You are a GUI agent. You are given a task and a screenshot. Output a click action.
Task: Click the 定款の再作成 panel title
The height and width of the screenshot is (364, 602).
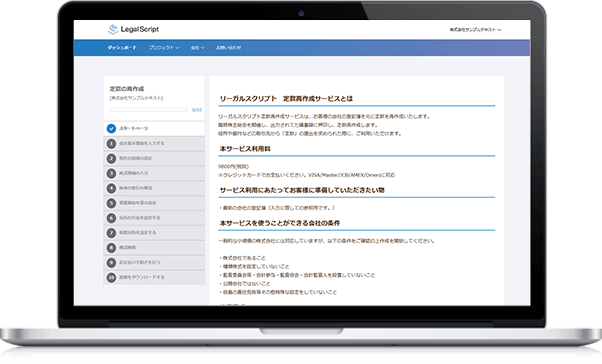coord(127,89)
